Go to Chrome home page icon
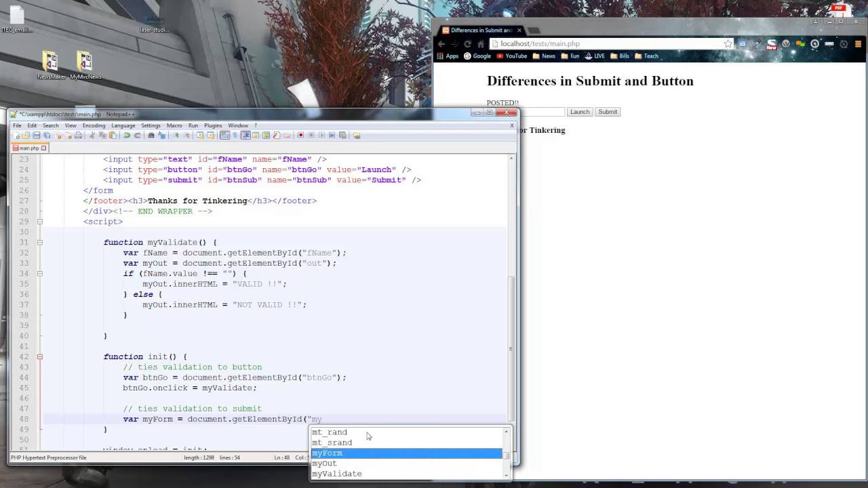This screenshot has height=488, width=868. tap(481, 43)
